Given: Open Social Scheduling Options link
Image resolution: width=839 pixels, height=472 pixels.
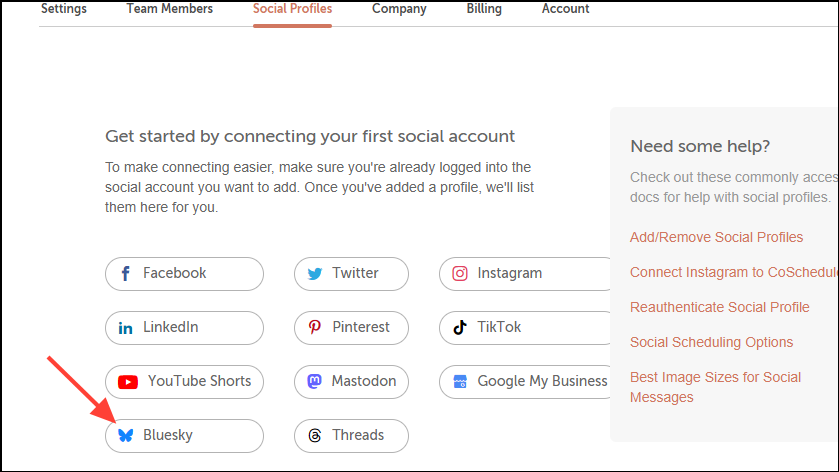Looking at the screenshot, I should click(711, 342).
